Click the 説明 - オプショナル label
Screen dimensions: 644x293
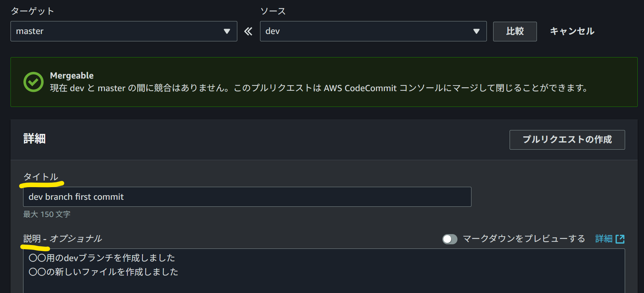tap(62, 239)
